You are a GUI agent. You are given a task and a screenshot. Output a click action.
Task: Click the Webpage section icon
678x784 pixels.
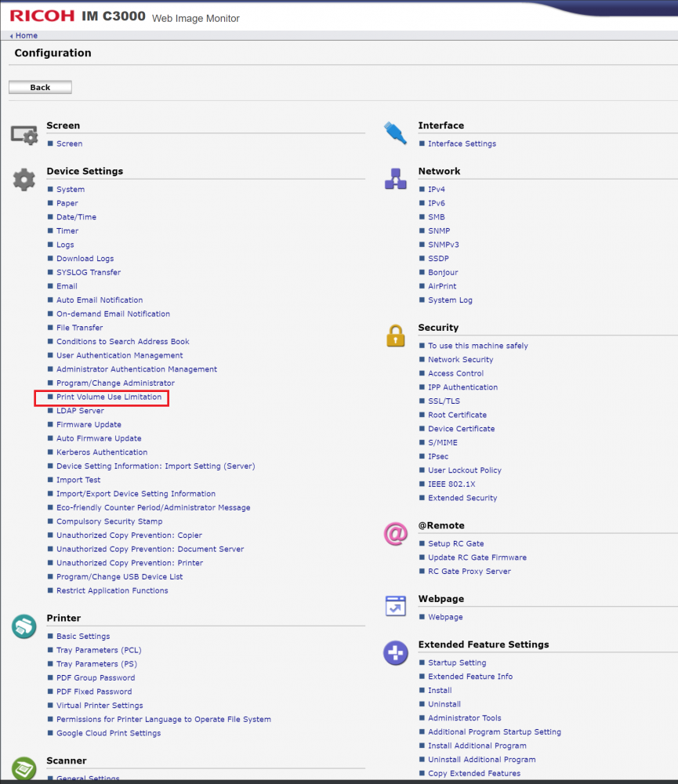(x=395, y=606)
